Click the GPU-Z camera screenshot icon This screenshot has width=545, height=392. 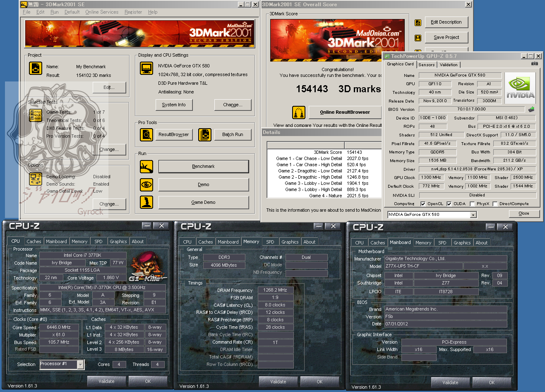[535, 64]
